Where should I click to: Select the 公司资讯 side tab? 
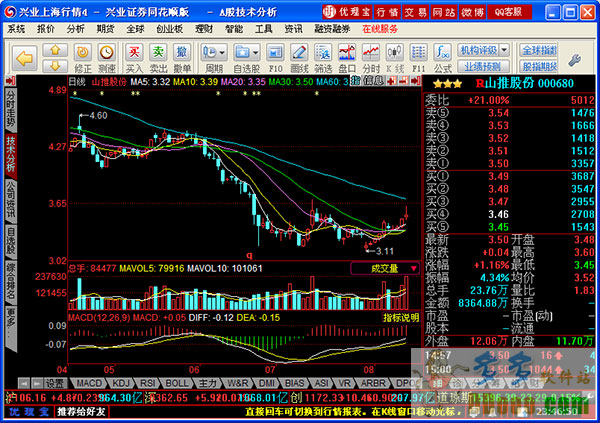11,199
